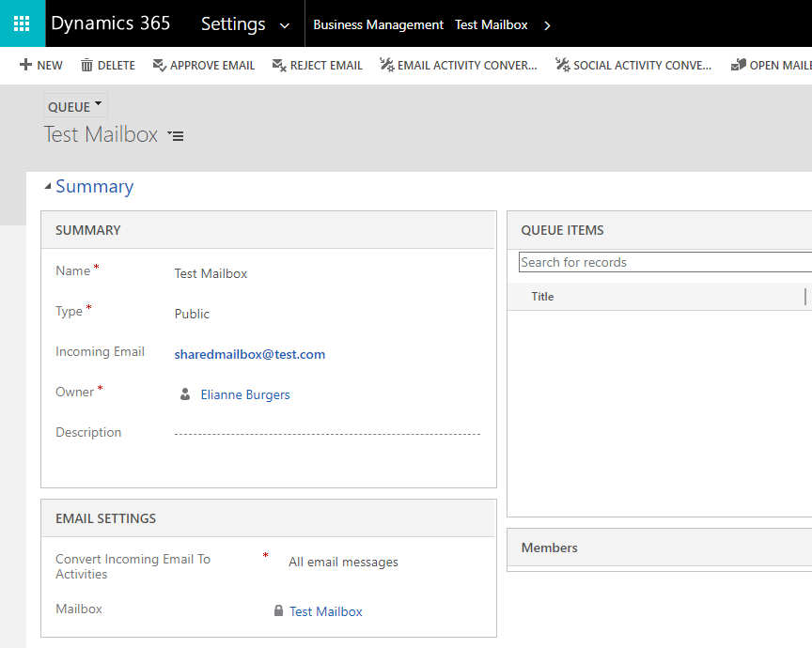Screen dimensions: 812x648
Task: Click the All email messages value
Action: (x=343, y=562)
